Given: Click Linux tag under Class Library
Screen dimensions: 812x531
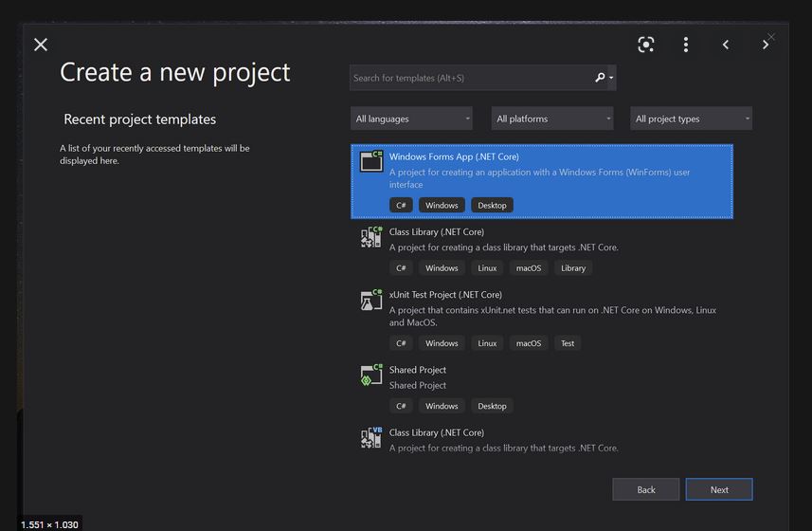Looking at the screenshot, I should (487, 267).
